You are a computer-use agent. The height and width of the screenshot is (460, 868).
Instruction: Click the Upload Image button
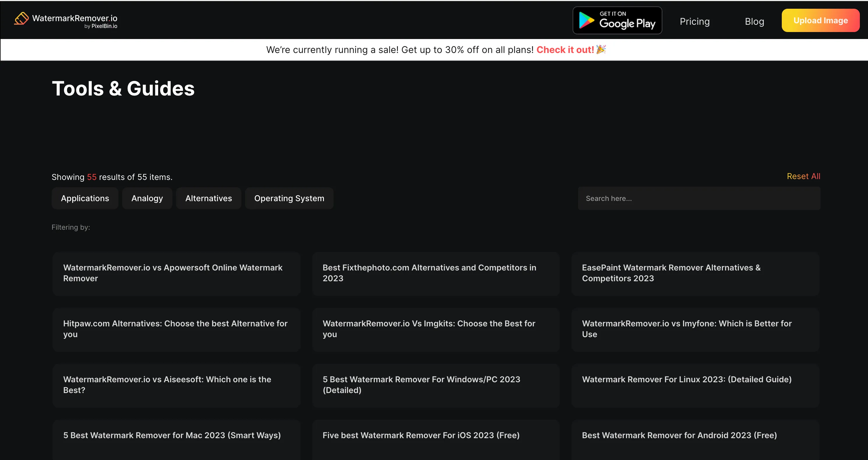[821, 20]
